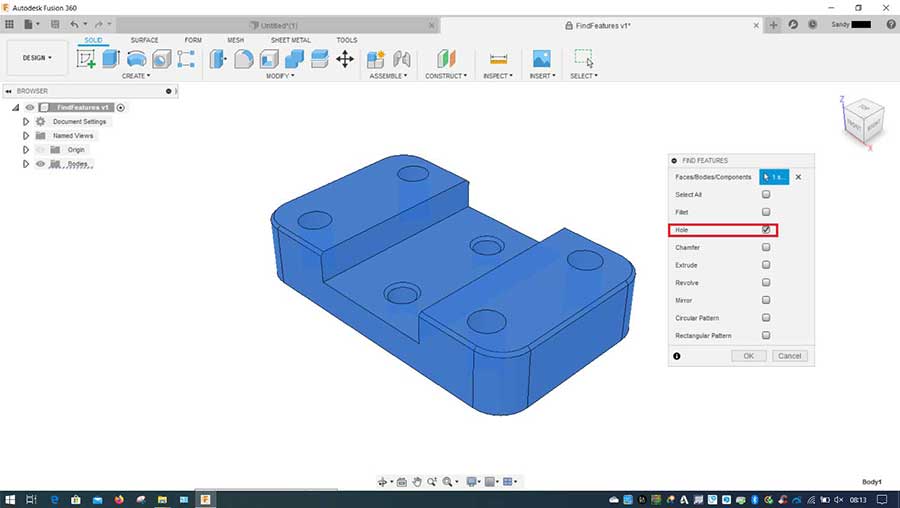
Task: Click Cancel in Find Features dialog
Action: pyautogui.click(x=789, y=356)
